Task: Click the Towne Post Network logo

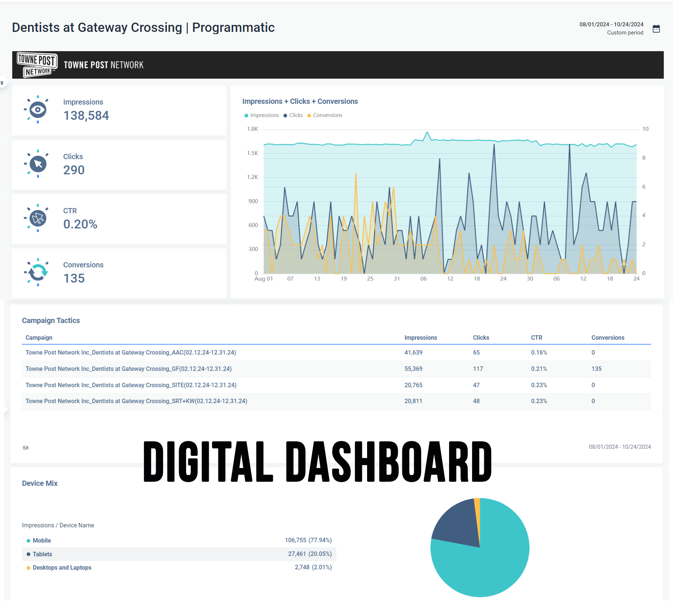Action: 37,65
